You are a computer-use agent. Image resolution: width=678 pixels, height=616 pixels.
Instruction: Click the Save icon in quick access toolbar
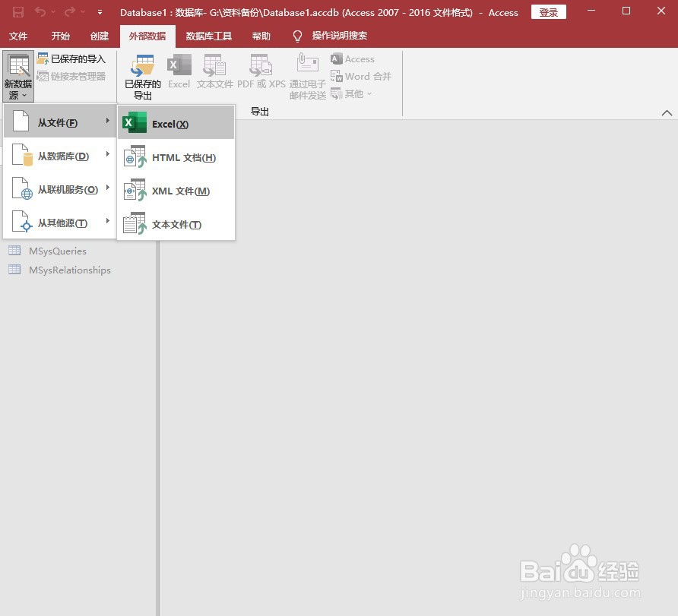click(x=18, y=12)
